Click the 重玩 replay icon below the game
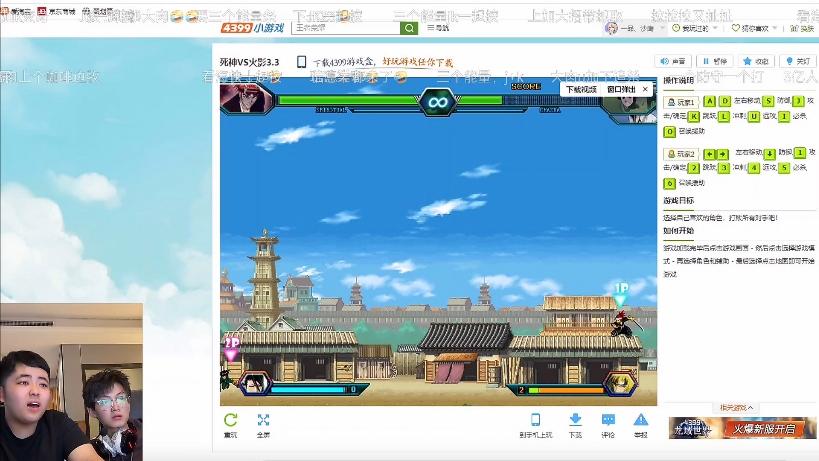This screenshot has height=461, width=819. 230,421
